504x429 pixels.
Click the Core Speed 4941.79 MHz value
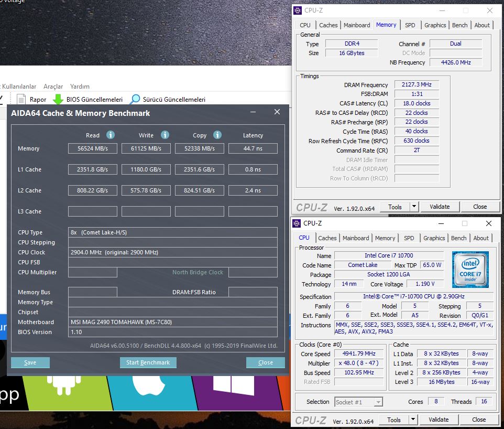(359, 353)
